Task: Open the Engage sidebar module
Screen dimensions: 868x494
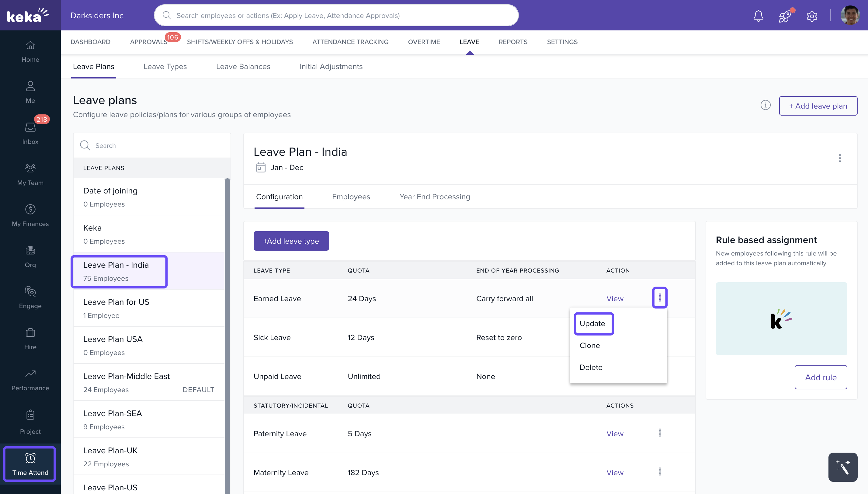Action: pos(30,297)
